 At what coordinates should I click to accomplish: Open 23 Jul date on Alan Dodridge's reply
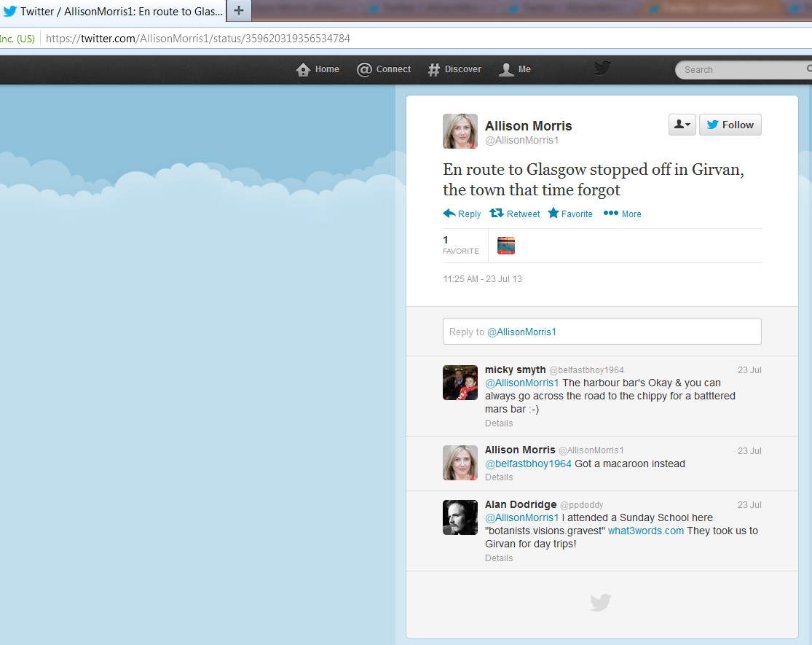pyautogui.click(x=749, y=504)
